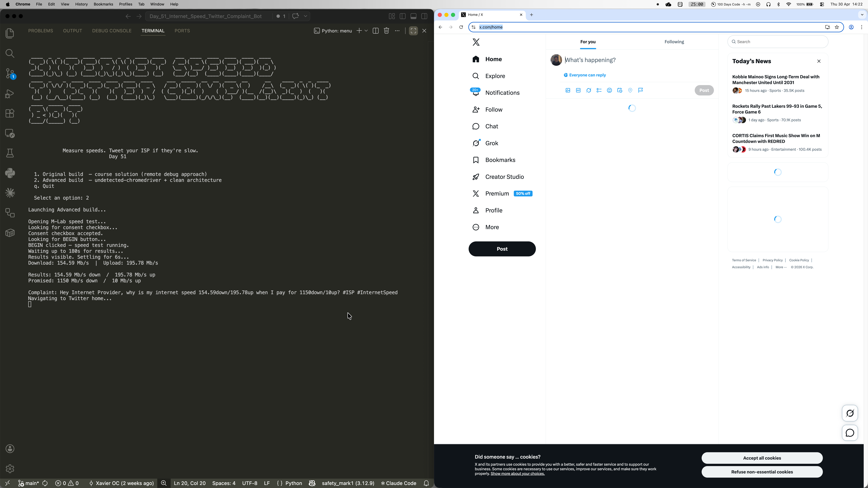Open the Python interpreter selector in status bar
The image size is (868, 488).
coord(348,483)
